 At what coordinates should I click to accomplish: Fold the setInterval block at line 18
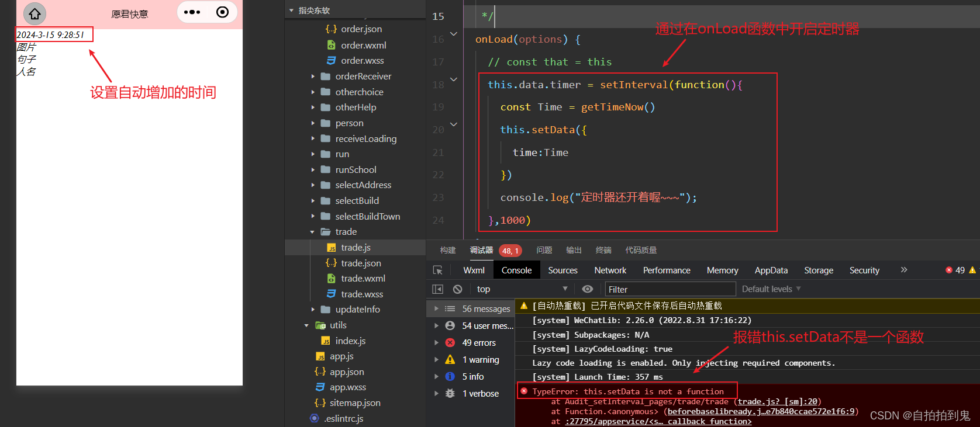pos(454,79)
